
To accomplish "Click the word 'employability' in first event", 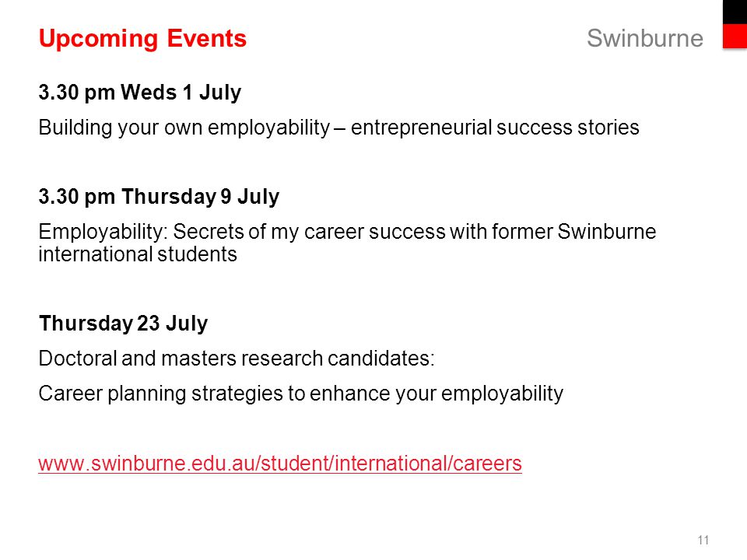I will pos(268,128).
